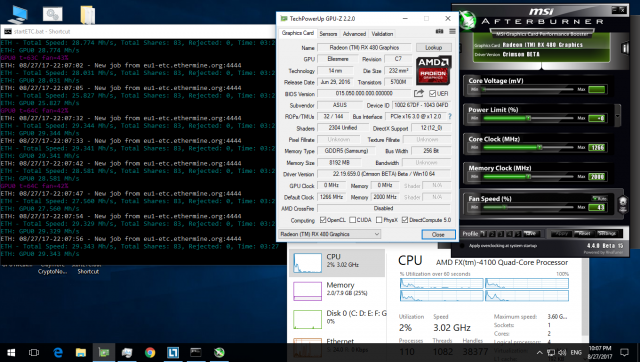
Task: Click the fan user-define button in Afterburner
Action: [x=623, y=204]
